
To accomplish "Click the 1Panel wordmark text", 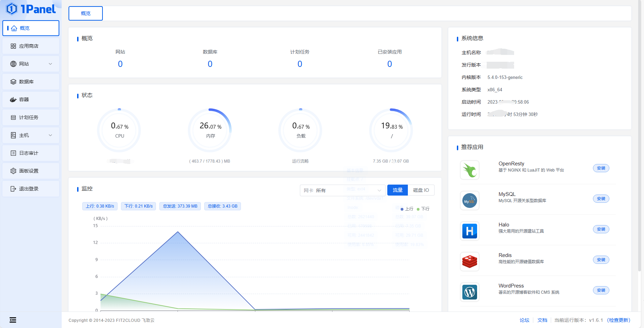I will click(x=38, y=9).
